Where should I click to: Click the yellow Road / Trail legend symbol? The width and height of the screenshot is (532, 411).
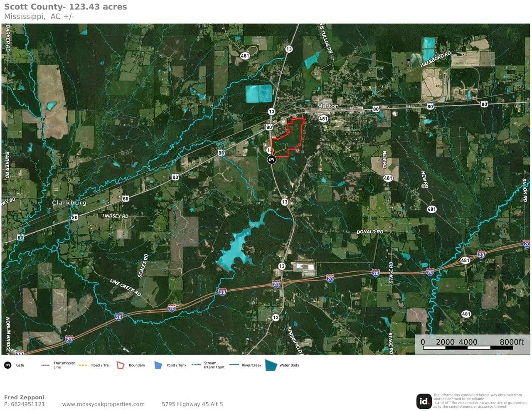(x=83, y=365)
